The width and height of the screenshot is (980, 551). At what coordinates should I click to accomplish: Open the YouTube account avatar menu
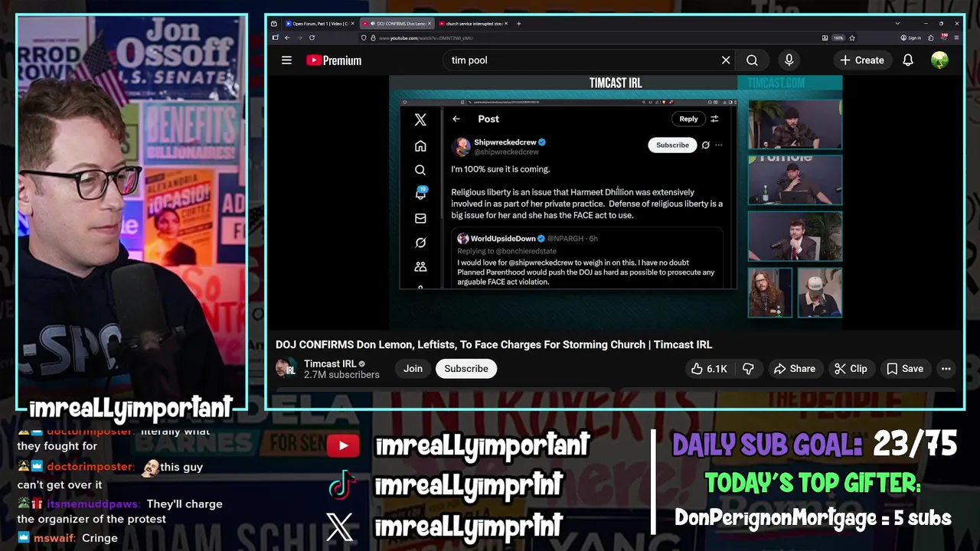pos(939,60)
